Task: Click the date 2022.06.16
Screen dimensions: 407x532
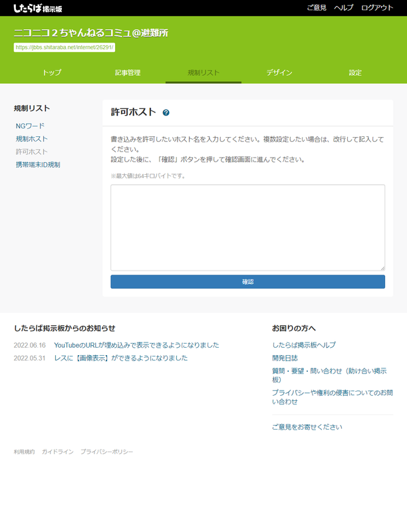Action: 29,345
